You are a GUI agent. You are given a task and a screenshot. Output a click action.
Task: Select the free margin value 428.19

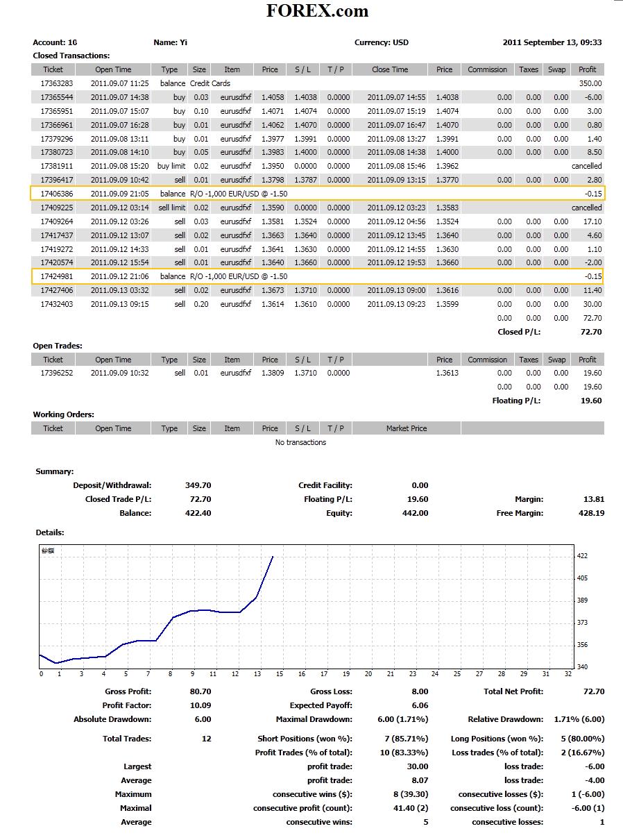click(x=592, y=513)
